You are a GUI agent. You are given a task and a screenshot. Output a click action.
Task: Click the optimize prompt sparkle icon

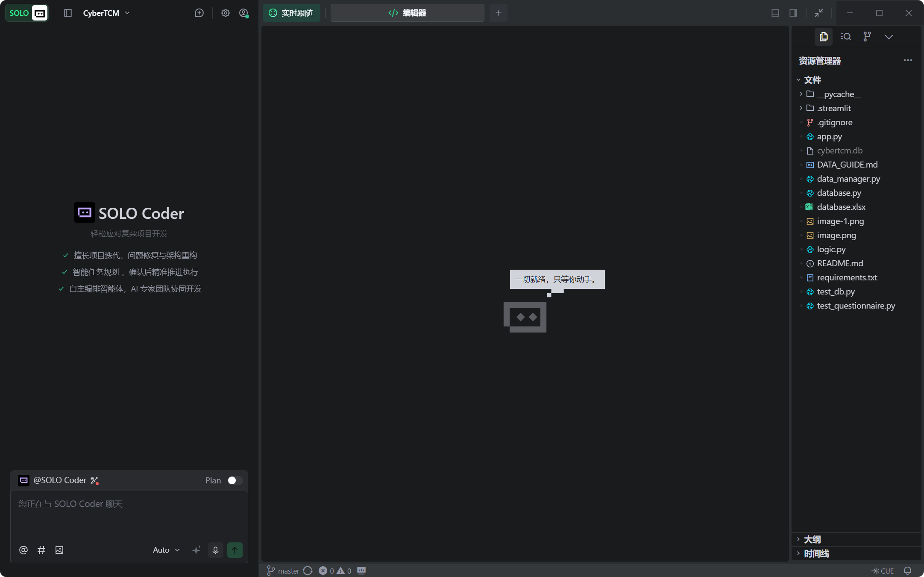(x=196, y=550)
